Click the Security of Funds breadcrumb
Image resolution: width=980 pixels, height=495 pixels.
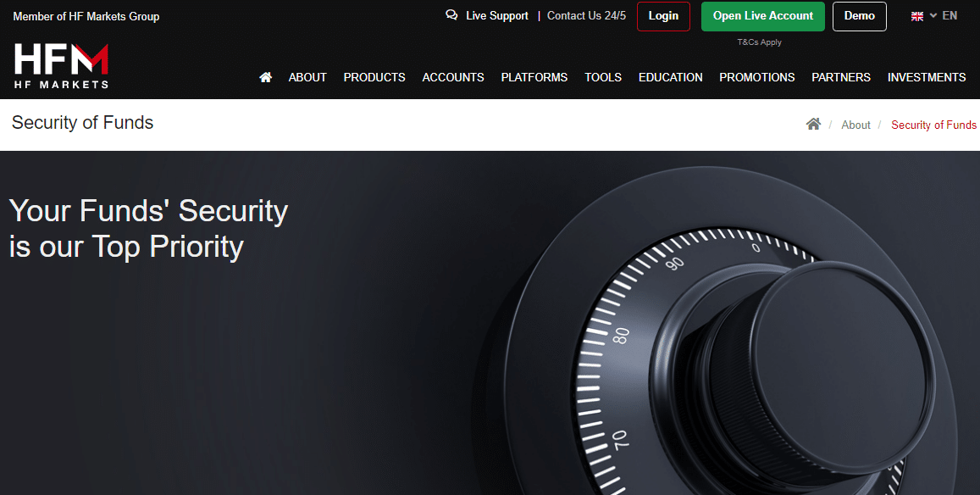[933, 125]
